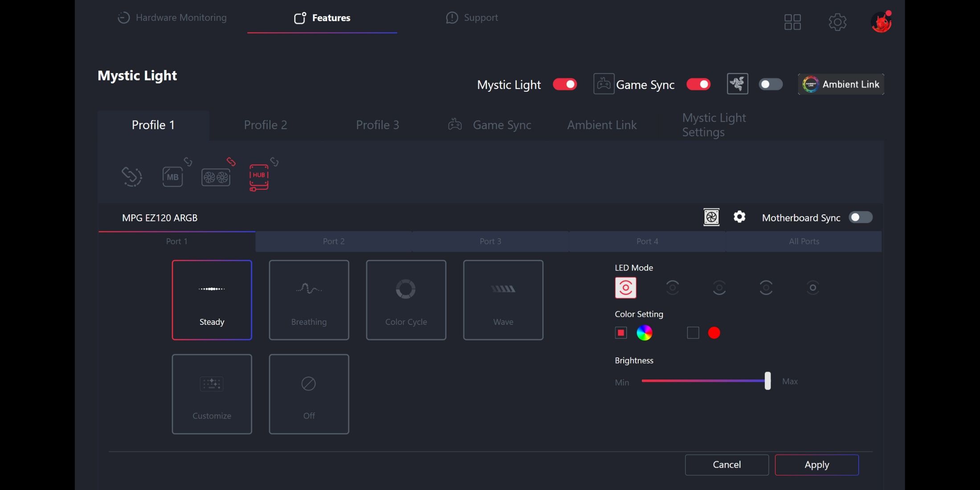Choose the Breathing lighting effect tile
This screenshot has width=980, height=490.
click(x=309, y=300)
